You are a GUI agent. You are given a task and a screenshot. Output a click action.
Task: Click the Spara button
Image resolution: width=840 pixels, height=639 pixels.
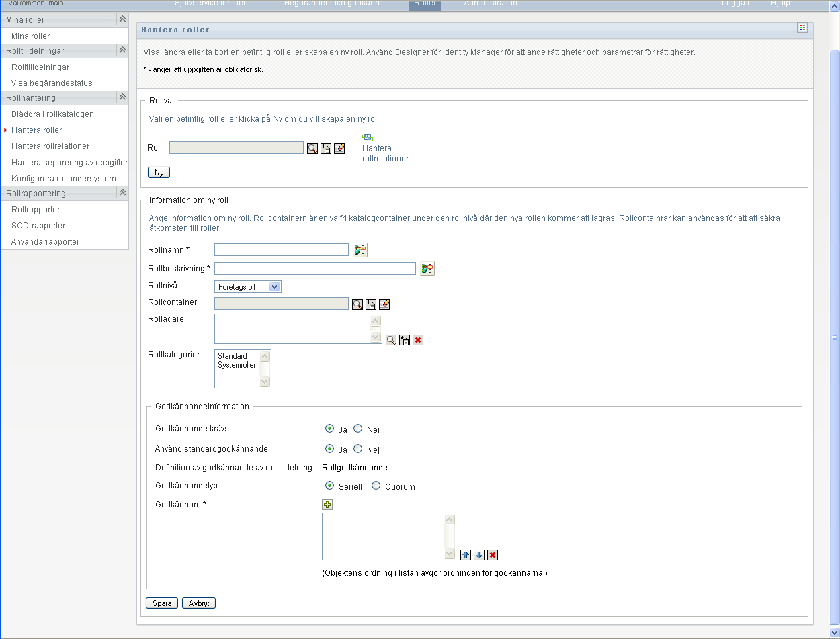162,603
